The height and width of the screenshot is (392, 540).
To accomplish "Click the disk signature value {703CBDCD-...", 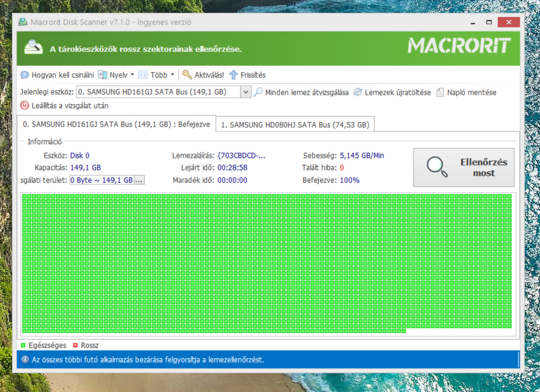I will click(241, 156).
